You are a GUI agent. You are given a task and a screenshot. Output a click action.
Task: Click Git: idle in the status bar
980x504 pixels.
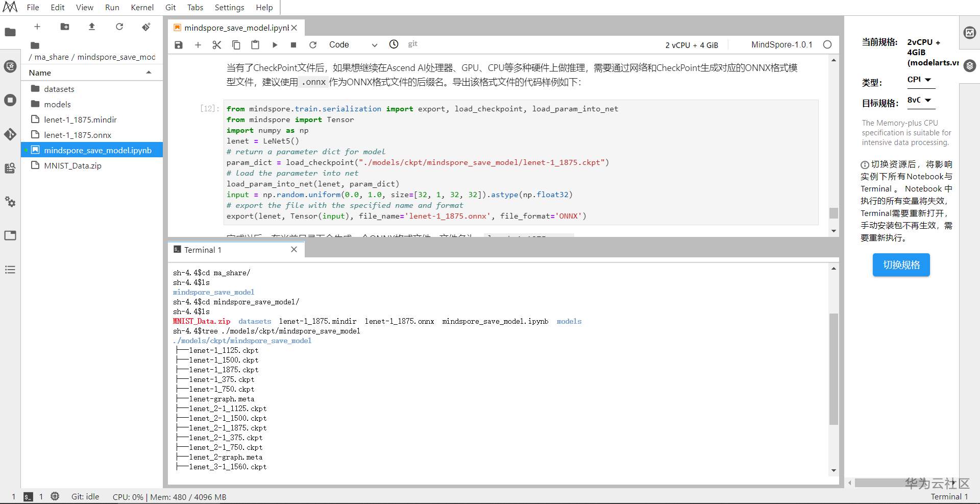(x=85, y=496)
